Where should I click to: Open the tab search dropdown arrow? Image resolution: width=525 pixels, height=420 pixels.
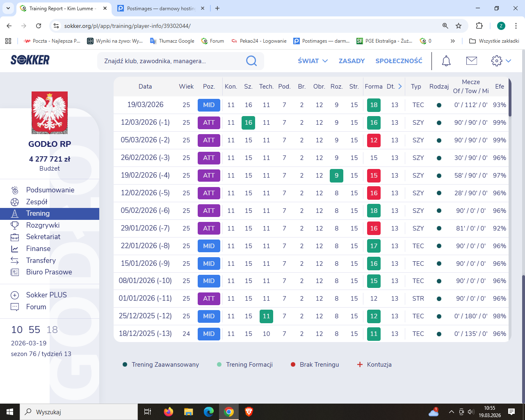click(8, 8)
